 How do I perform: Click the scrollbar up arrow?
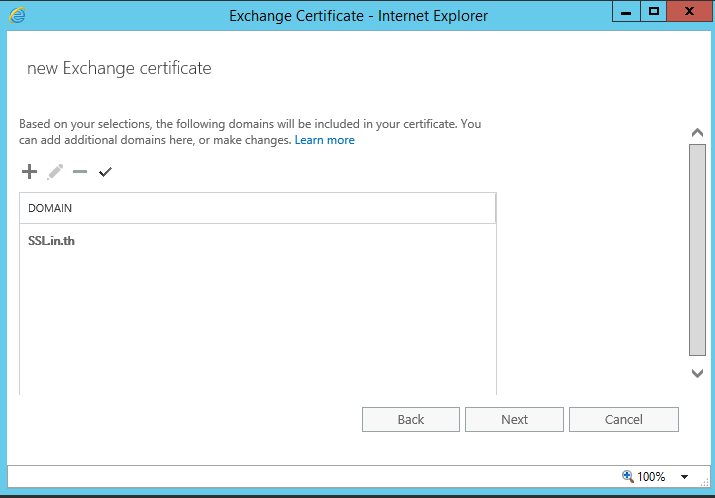[697, 132]
